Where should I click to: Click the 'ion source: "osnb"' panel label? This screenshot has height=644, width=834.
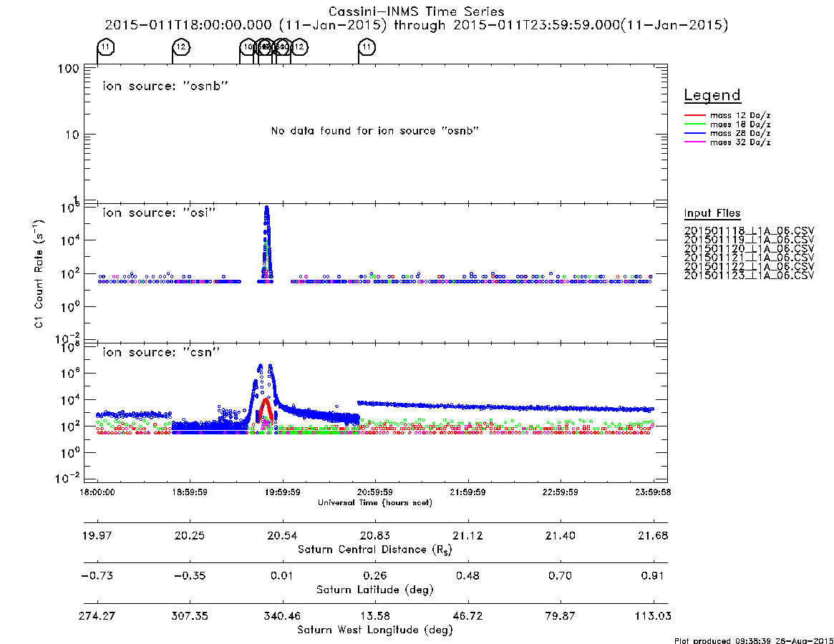pos(165,86)
